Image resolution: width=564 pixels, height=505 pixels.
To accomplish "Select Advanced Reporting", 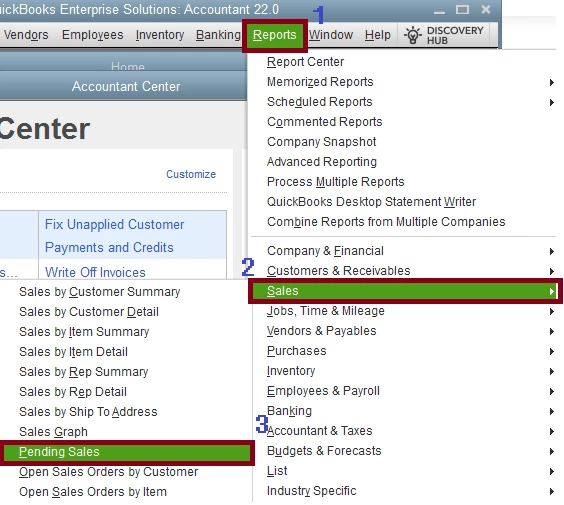I will [x=322, y=162].
